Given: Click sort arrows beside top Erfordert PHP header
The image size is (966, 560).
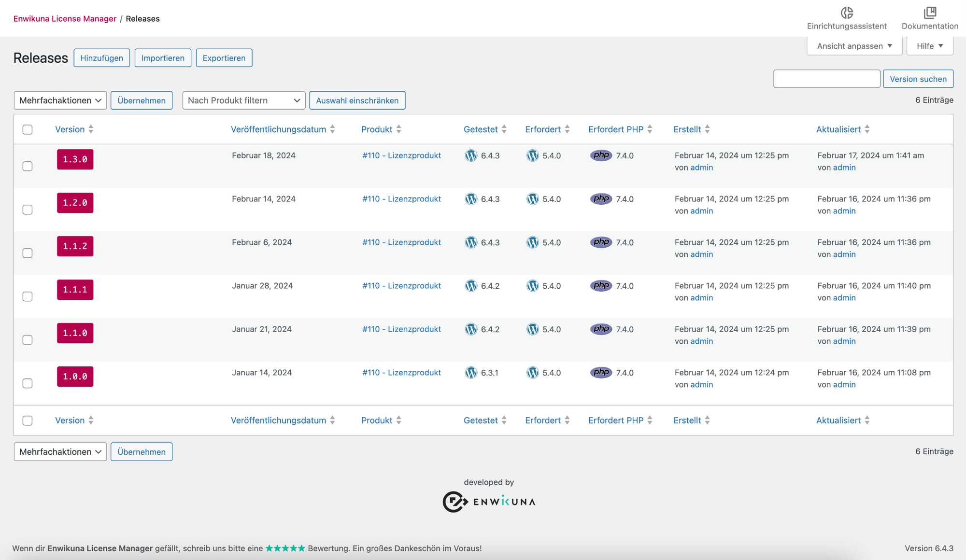Looking at the screenshot, I should 650,129.
